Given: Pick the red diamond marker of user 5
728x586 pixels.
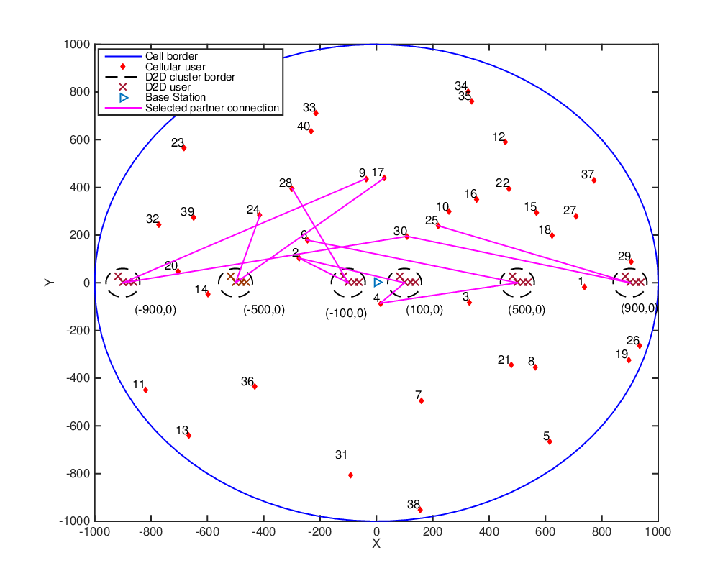Looking at the screenshot, I should (x=550, y=441).
